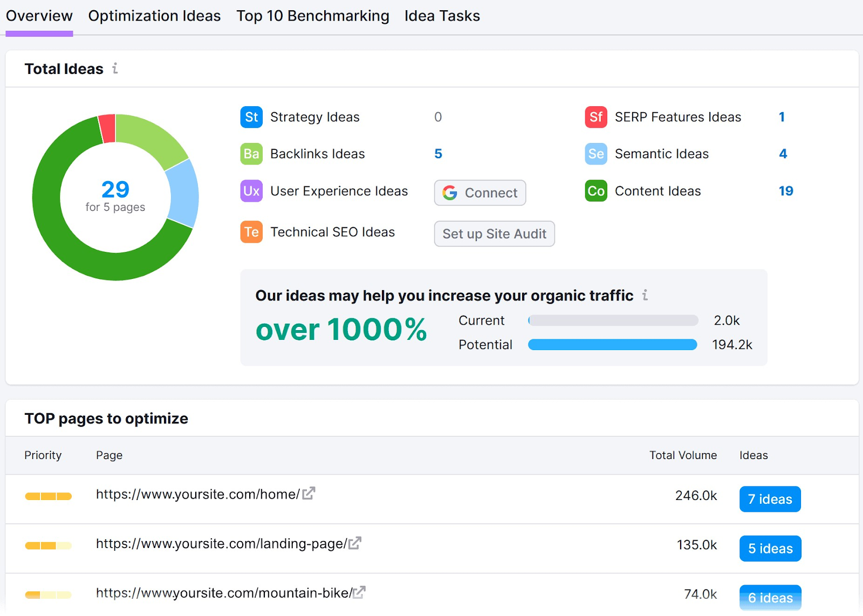Select the Content Ideas "Co" icon
Viewport: 863px width, 616px height.
click(x=595, y=191)
